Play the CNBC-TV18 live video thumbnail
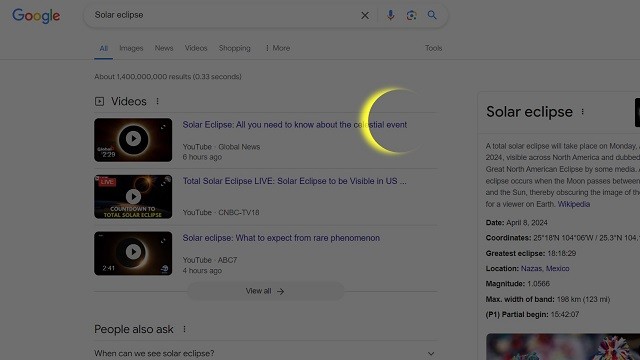 tap(133, 197)
